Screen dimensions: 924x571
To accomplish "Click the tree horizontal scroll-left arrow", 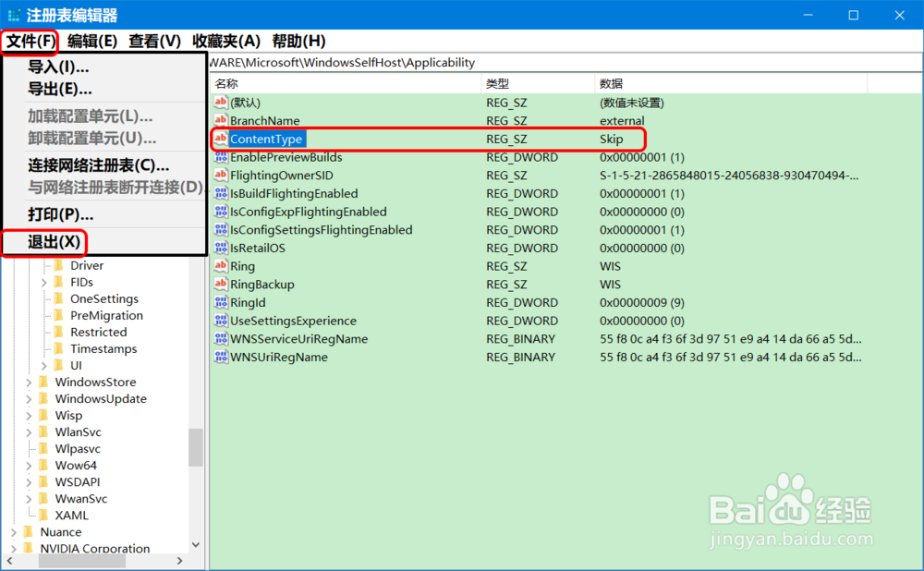I will pyautogui.click(x=9, y=561).
